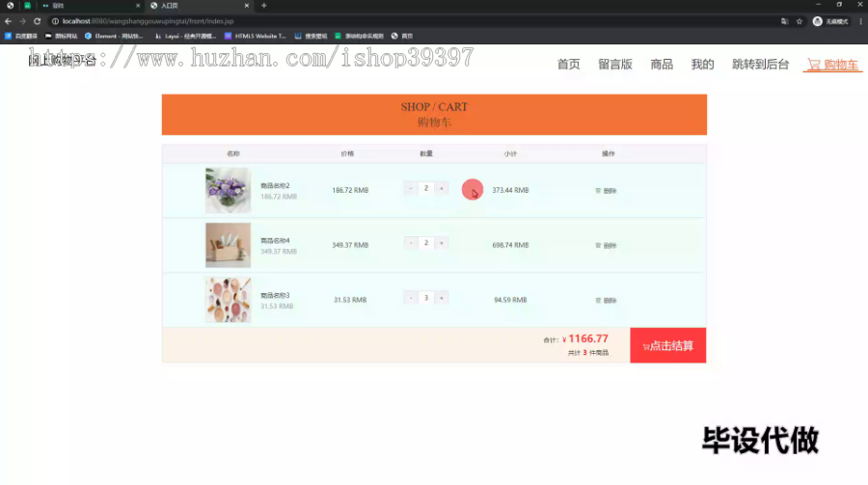Open the Layui bookmark
The image size is (868, 485).
185,36
